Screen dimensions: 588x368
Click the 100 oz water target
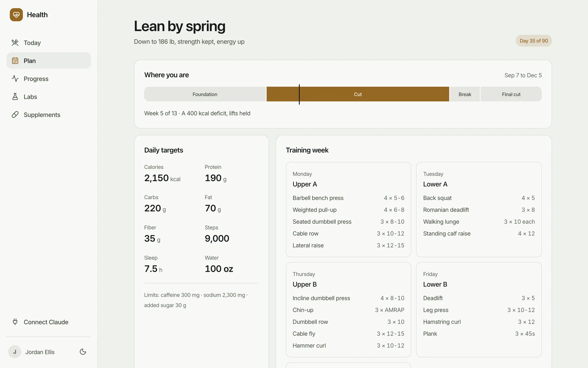point(219,269)
